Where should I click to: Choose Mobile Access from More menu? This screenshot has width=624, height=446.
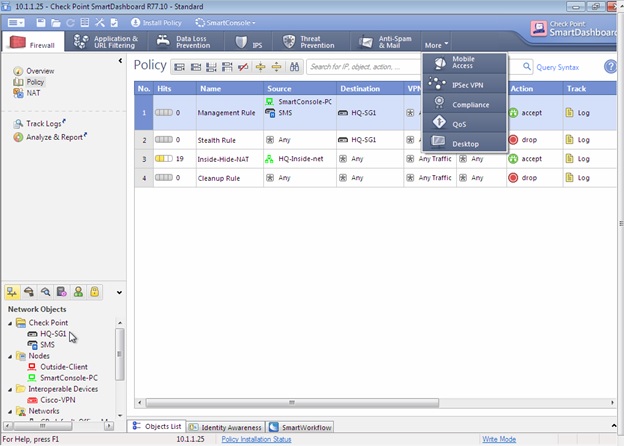click(465, 63)
